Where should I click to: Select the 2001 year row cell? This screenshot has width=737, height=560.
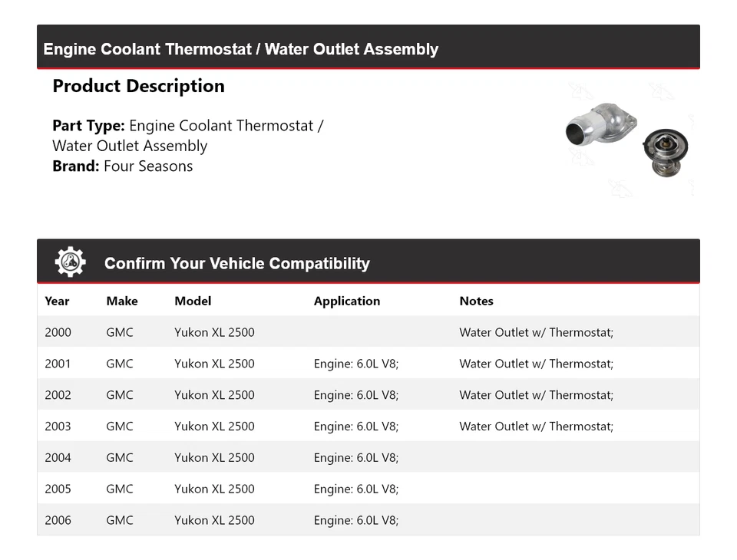58,364
